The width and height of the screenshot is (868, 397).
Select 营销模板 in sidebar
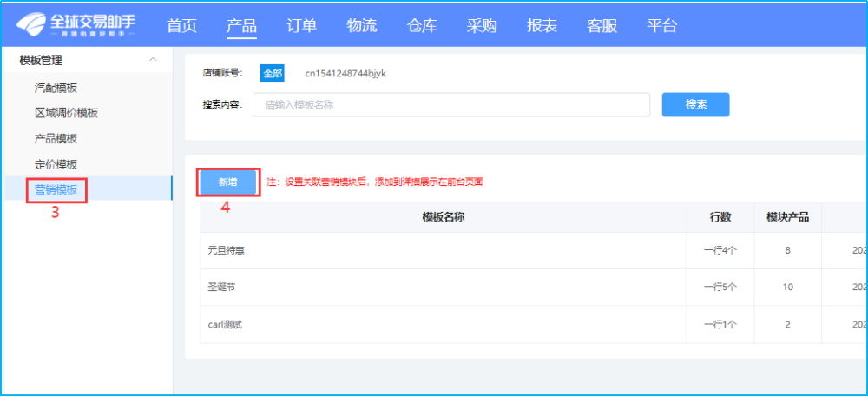pos(56,189)
